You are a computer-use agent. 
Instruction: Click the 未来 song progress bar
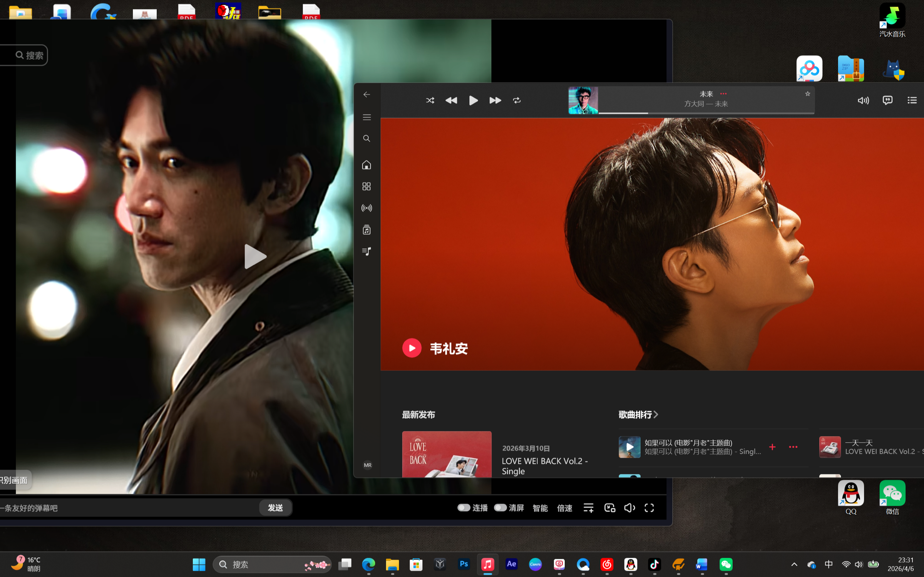[706, 113]
